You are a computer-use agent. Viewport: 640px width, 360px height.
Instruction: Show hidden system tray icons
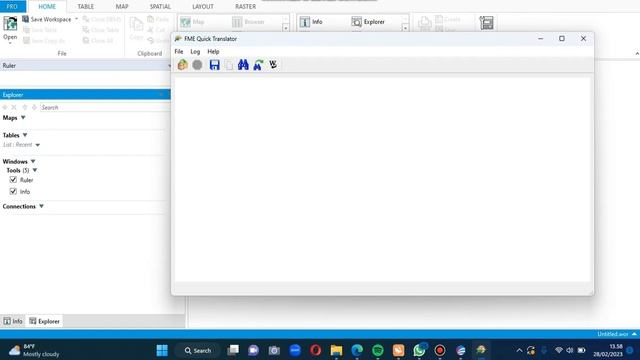pos(519,350)
